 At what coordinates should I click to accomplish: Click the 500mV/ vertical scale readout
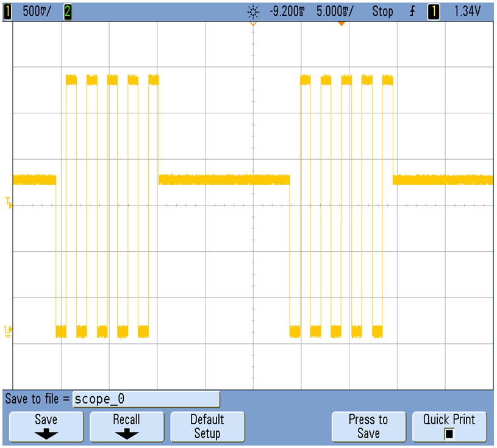point(37,12)
